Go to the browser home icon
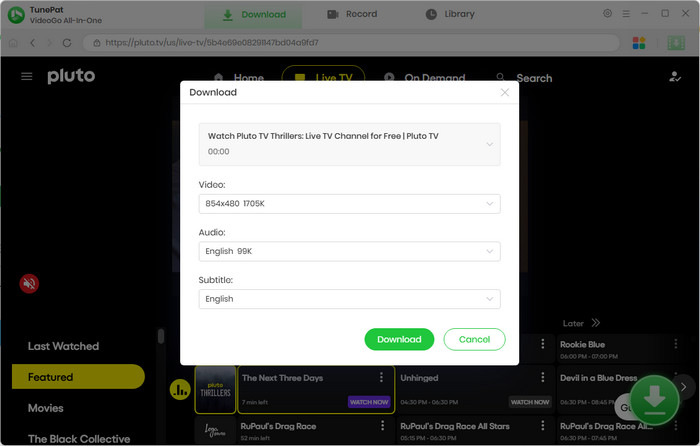 pyautogui.click(x=13, y=43)
